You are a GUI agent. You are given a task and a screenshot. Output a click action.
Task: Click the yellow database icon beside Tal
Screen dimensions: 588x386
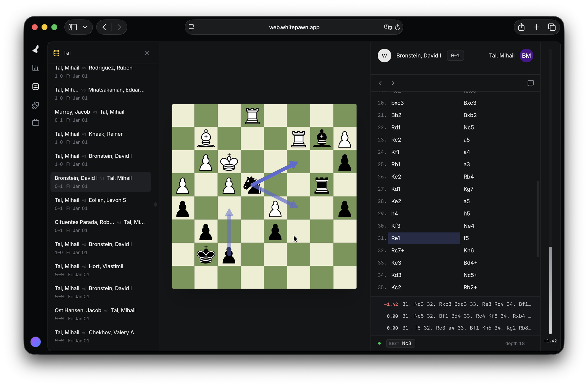coord(56,53)
